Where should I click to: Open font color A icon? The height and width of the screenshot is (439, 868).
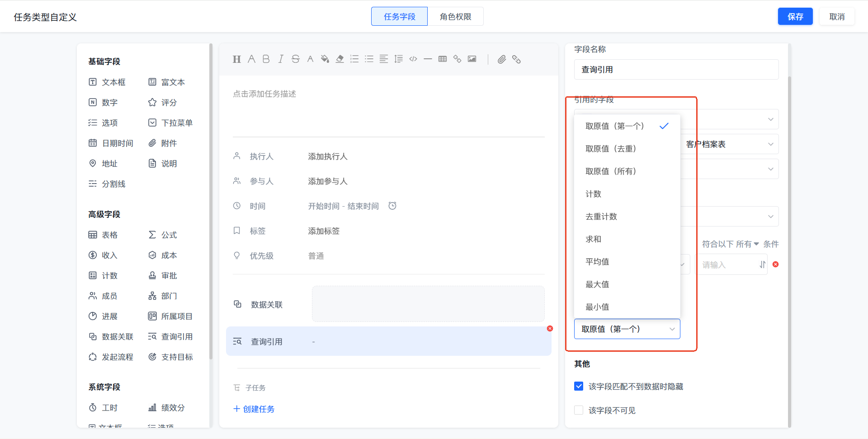click(x=310, y=59)
